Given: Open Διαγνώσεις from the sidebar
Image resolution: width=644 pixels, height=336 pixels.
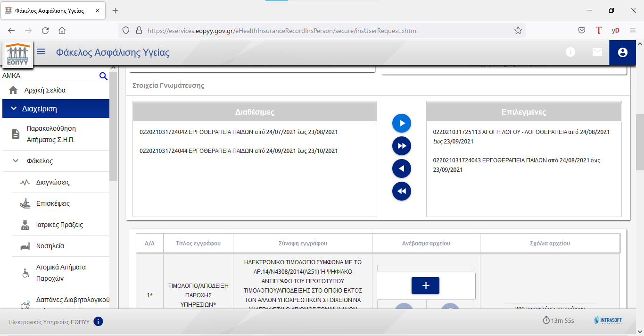Looking at the screenshot, I should pos(53,182).
